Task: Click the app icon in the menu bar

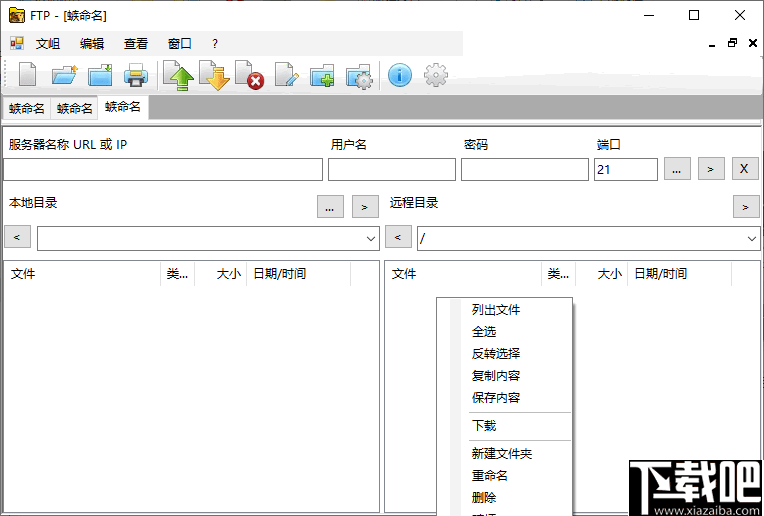Action: (x=17, y=43)
